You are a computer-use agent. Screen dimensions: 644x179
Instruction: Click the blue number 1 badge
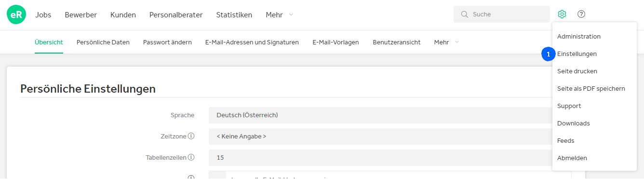click(x=549, y=54)
